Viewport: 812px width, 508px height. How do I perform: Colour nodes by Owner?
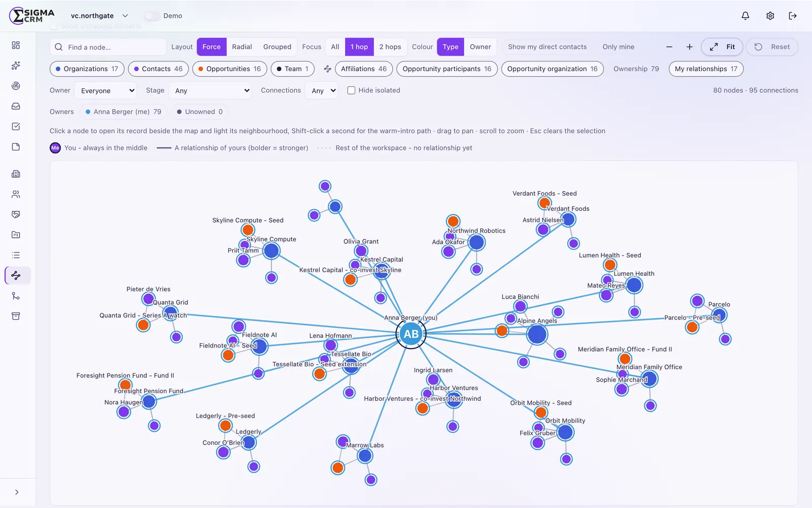point(480,47)
